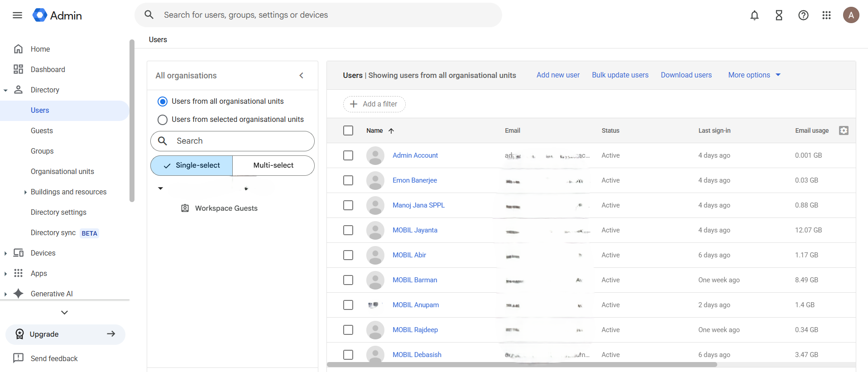Click the sidebar vertical scrollbar
The image size is (868, 372).
coord(132,121)
